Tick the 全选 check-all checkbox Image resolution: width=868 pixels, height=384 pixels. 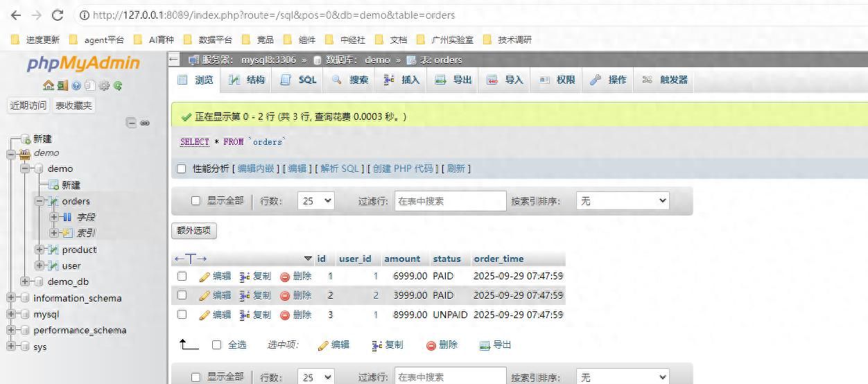pyautogui.click(x=217, y=345)
